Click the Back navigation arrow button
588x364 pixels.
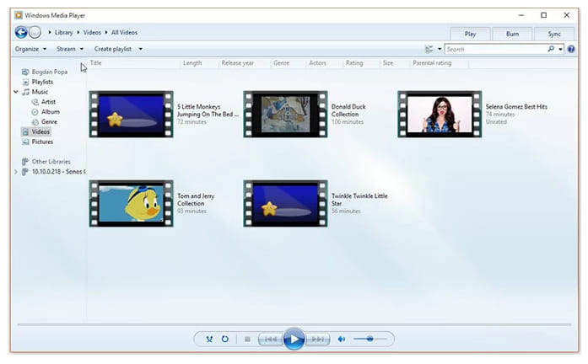coord(21,33)
